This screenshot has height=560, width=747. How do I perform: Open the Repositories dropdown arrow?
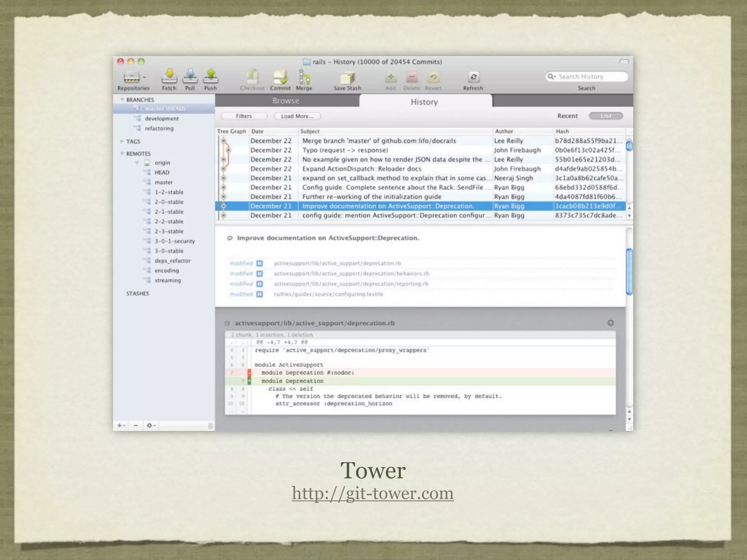(x=144, y=77)
